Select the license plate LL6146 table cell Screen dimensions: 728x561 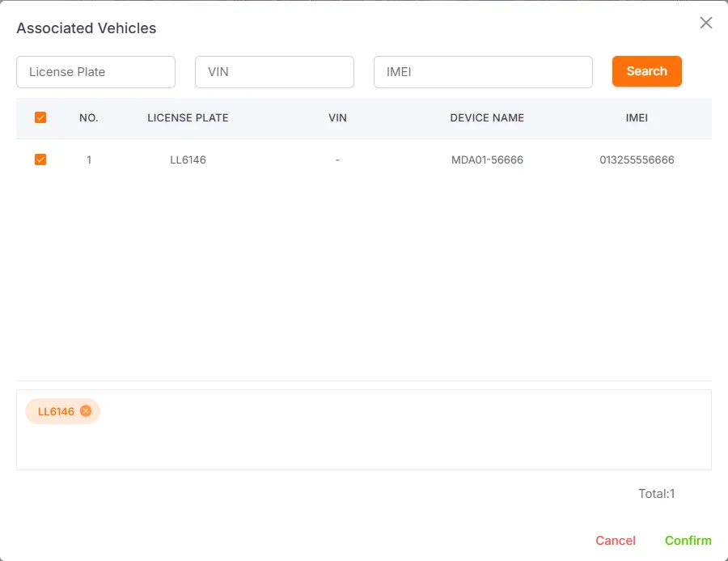pos(188,159)
